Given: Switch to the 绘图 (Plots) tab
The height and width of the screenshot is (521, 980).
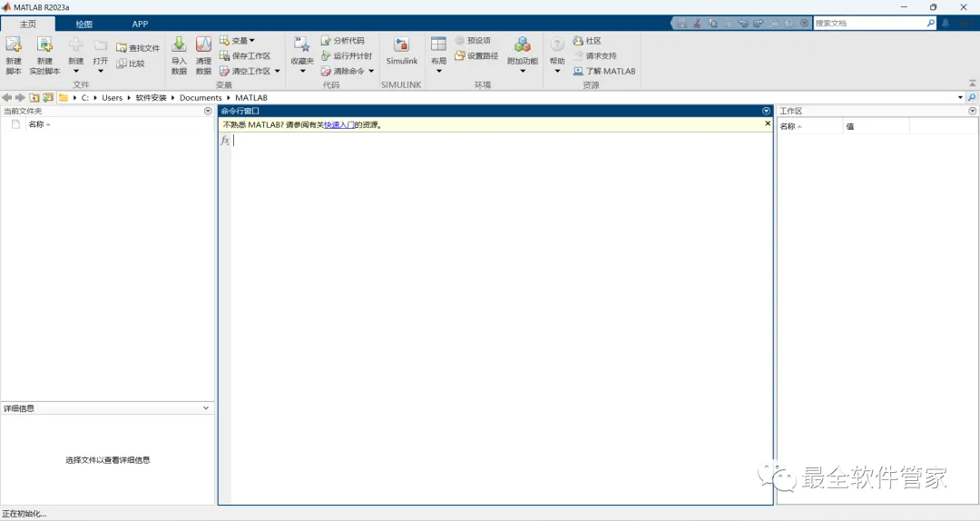Looking at the screenshot, I should tap(84, 24).
